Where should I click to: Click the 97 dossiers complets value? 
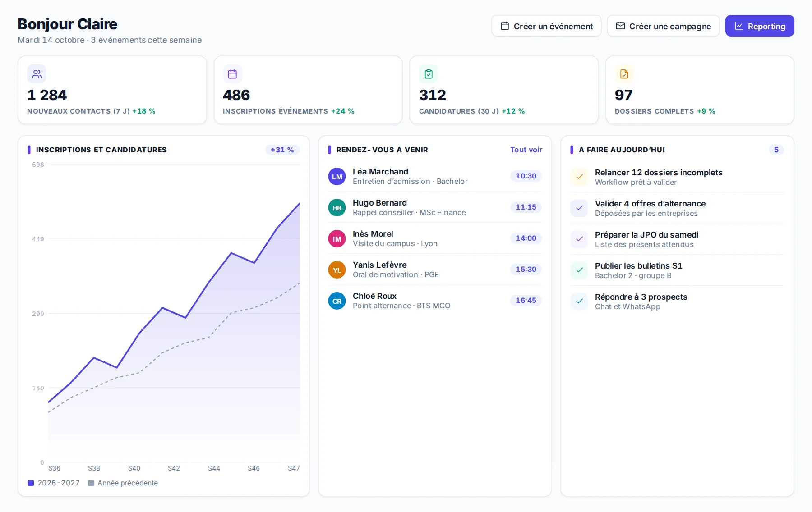pyautogui.click(x=624, y=95)
